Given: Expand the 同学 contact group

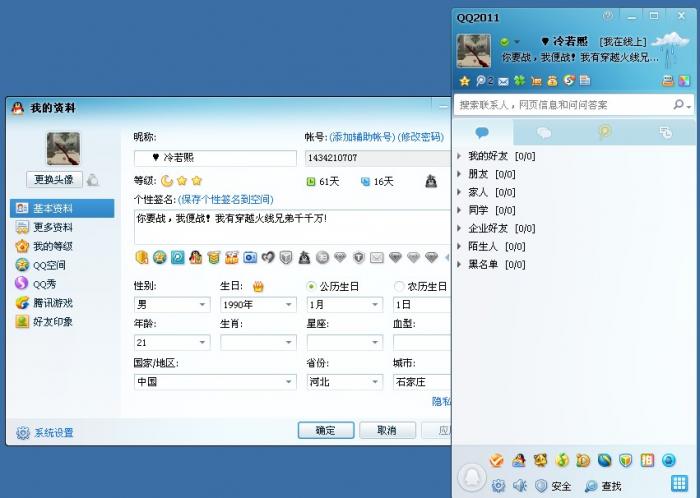Looking at the screenshot, I should pyautogui.click(x=459, y=210).
